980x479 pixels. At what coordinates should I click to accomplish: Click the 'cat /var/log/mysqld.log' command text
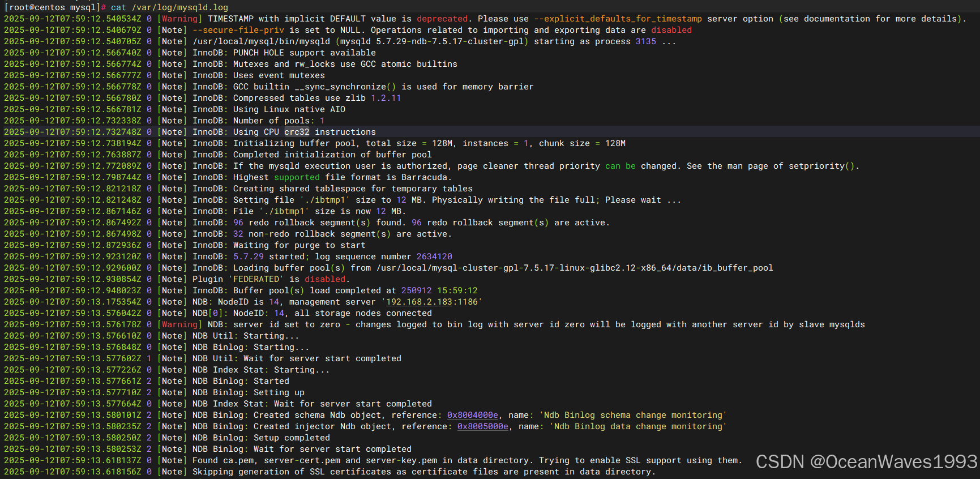pos(169,7)
